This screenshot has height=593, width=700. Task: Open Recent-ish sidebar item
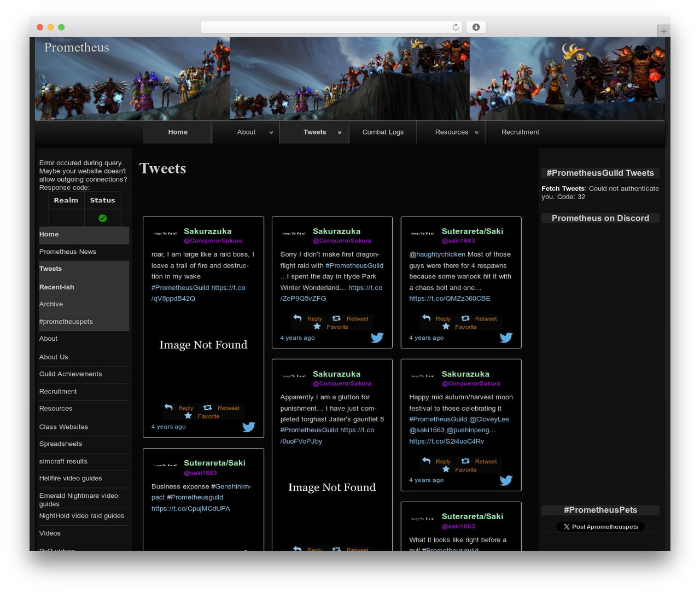click(x=56, y=287)
